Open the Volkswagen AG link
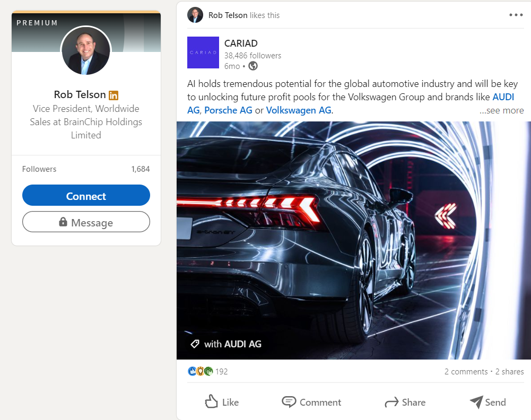The image size is (531, 420). pos(299,110)
